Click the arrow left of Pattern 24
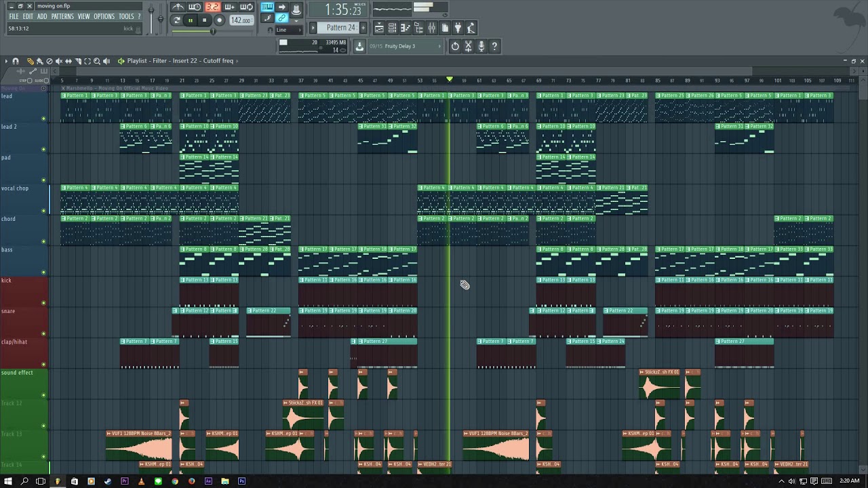 pos(313,28)
